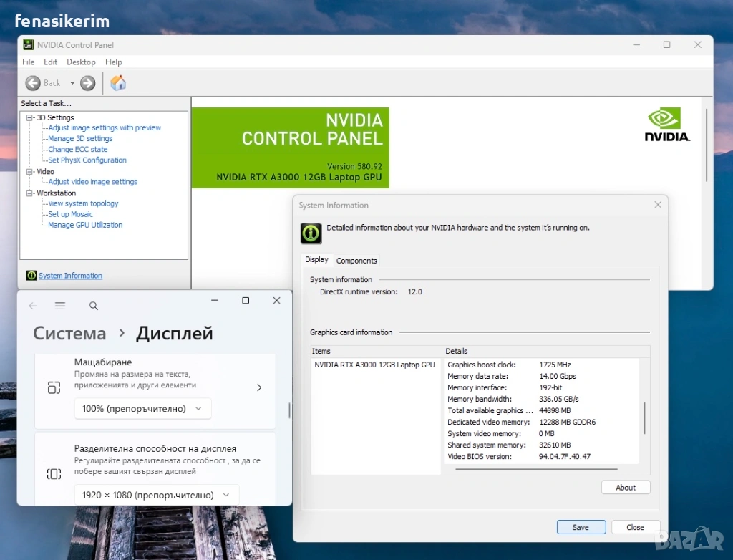Click the NVIDIA logo in the banner
Viewport: 733px width, 560px height.
coord(666,125)
